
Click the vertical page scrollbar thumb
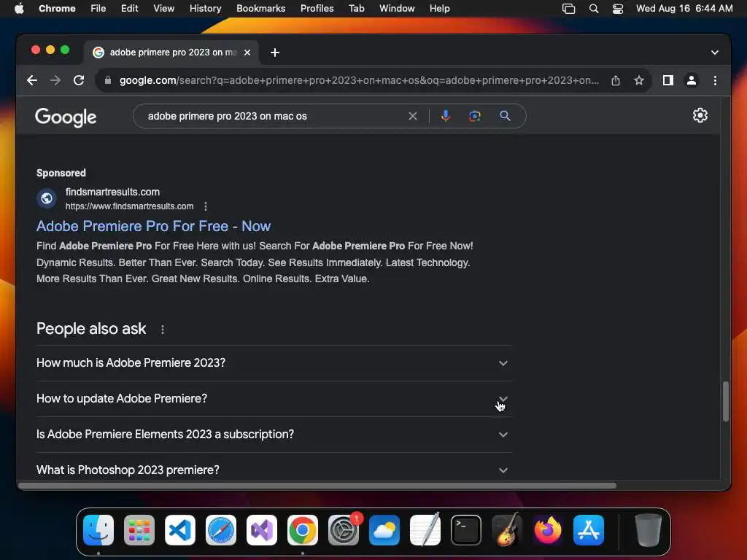tap(726, 401)
